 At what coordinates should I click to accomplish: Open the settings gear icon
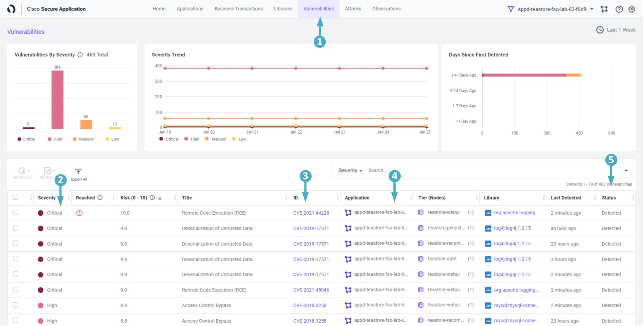click(x=631, y=9)
